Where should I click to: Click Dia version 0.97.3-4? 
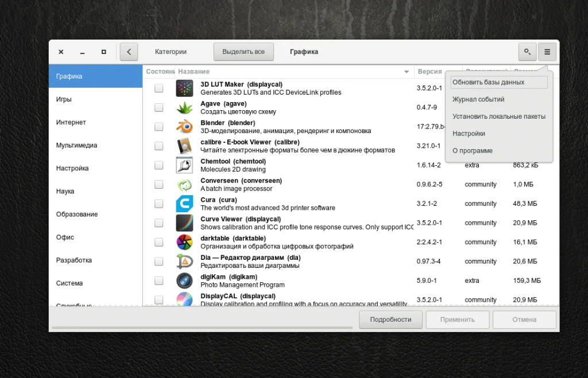click(428, 262)
